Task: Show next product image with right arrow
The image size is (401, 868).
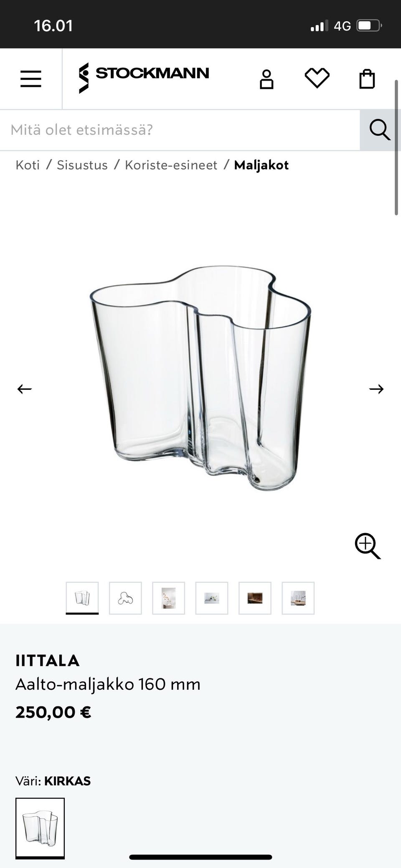Action: pyautogui.click(x=376, y=389)
